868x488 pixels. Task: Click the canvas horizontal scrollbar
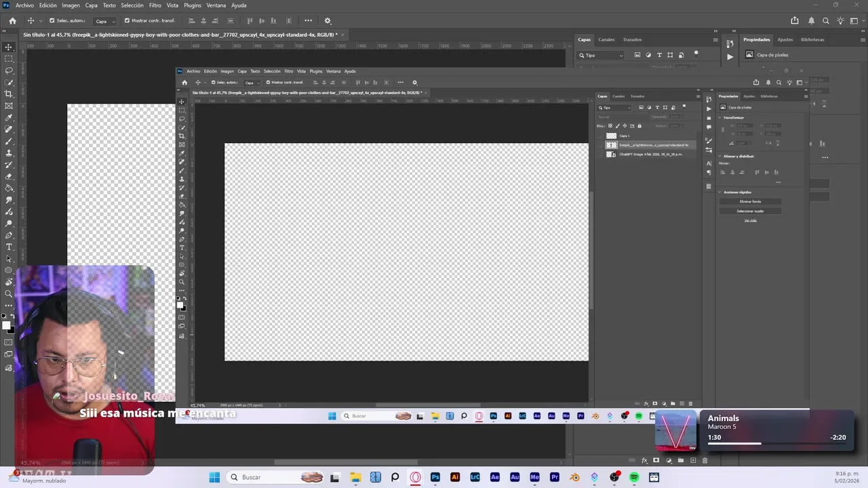344,463
